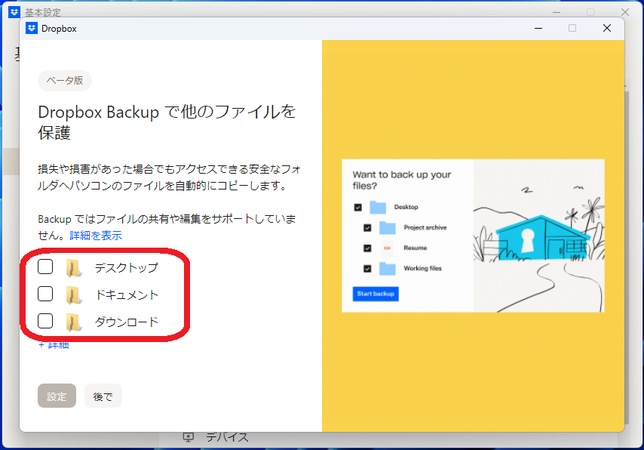The image size is (644, 450).
Task: Click the ドキュメント folder icon
Action: pyautogui.click(x=74, y=295)
